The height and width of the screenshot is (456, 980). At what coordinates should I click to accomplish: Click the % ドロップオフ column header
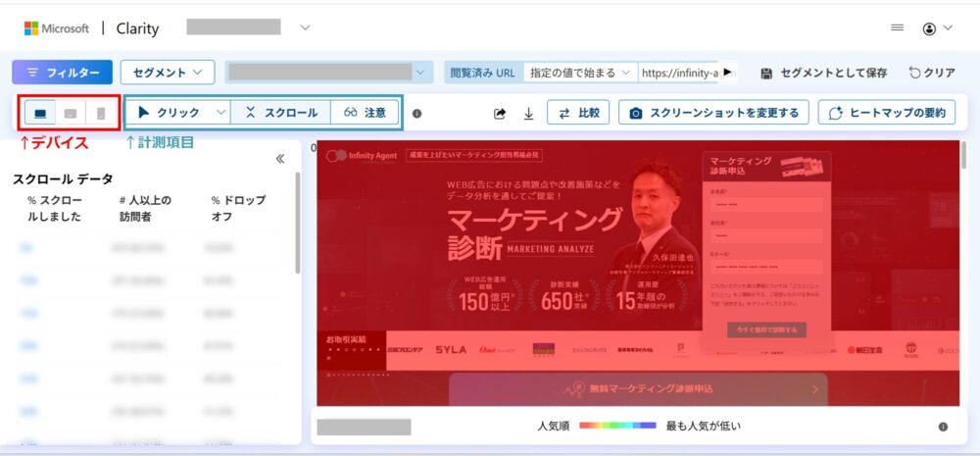[x=238, y=208]
